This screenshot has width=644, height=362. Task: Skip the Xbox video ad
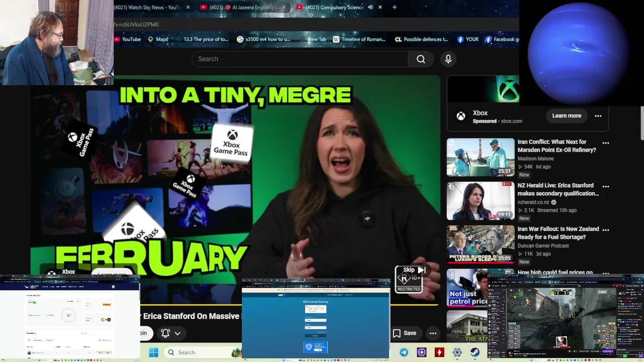pos(414,270)
